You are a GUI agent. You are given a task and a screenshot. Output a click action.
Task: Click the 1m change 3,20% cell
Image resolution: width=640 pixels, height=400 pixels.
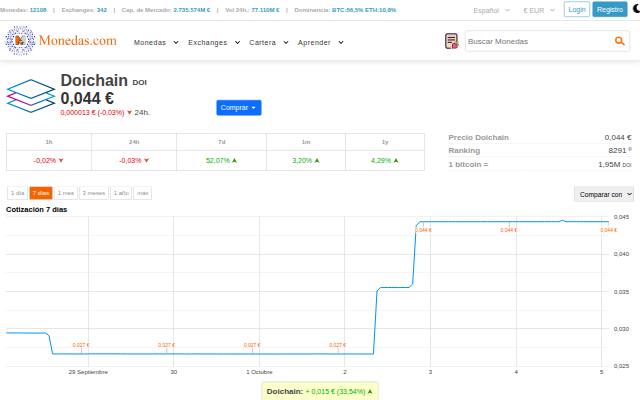pyautogui.click(x=306, y=160)
